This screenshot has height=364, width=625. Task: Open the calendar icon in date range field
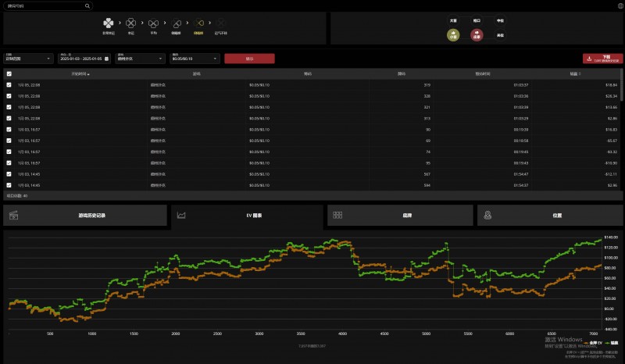(x=105, y=58)
